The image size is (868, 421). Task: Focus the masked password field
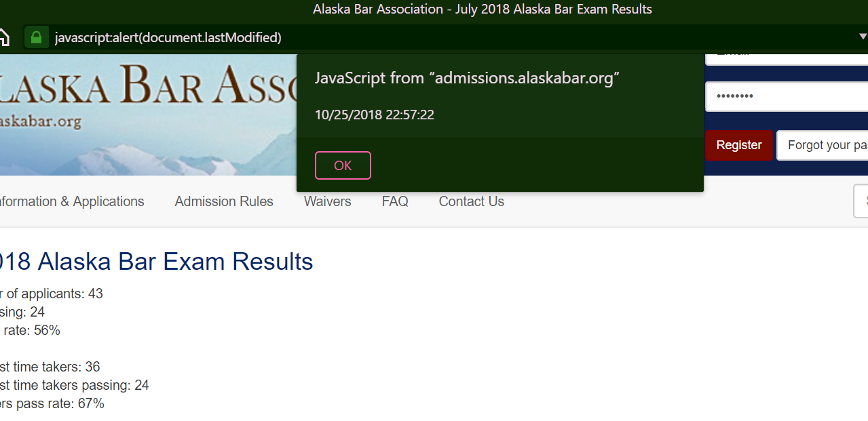click(x=787, y=96)
